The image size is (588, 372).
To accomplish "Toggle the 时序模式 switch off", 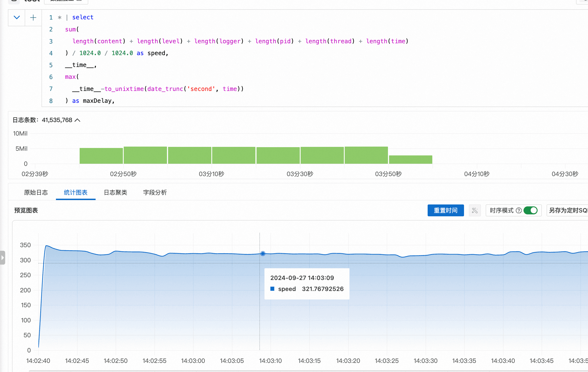I will click(530, 211).
